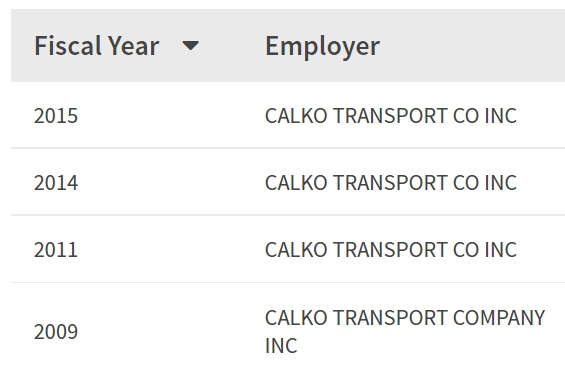
Task: Select the 2014 fiscal year cell
Action: [x=56, y=183]
